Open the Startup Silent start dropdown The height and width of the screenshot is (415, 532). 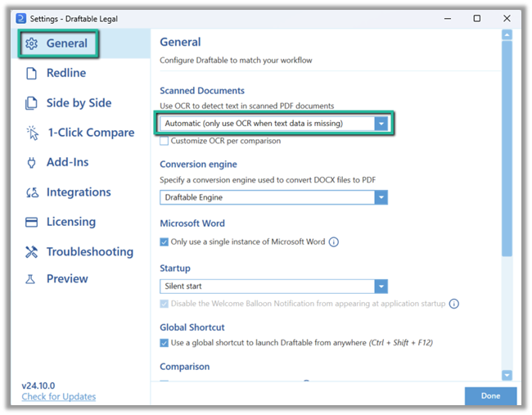pyautogui.click(x=273, y=286)
